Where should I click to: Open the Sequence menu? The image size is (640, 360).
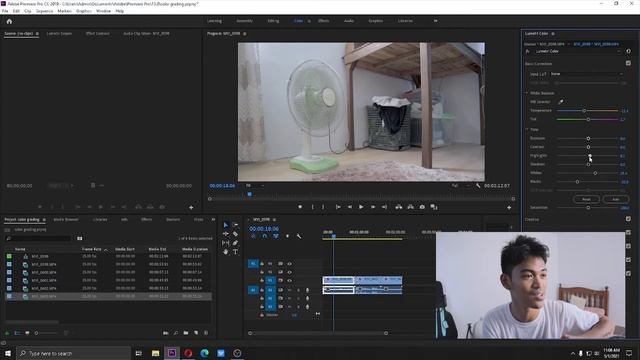point(44,11)
